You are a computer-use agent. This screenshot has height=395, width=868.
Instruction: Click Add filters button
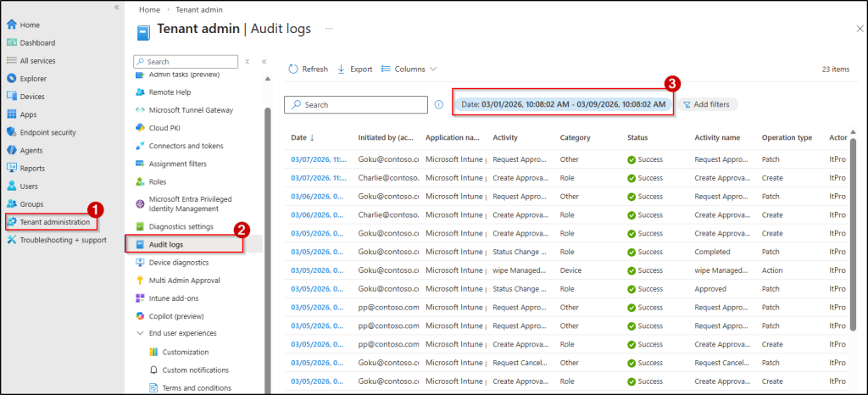707,104
